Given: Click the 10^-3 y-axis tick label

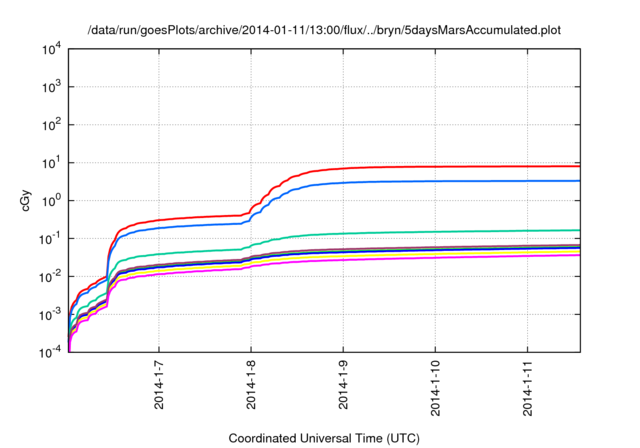Looking at the screenshot, I should click(x=51, y=315).
